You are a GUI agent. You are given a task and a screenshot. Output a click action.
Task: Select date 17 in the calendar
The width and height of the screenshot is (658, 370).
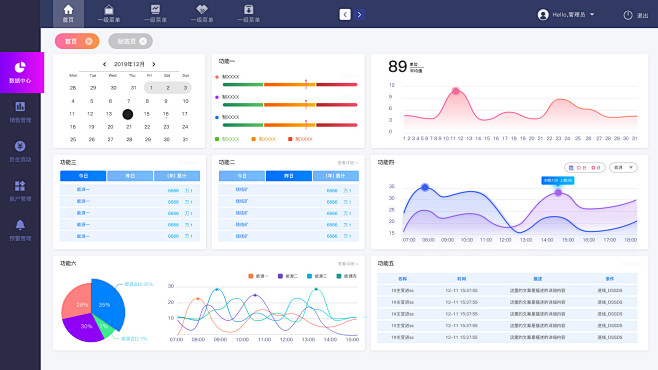tap(185, 114)
